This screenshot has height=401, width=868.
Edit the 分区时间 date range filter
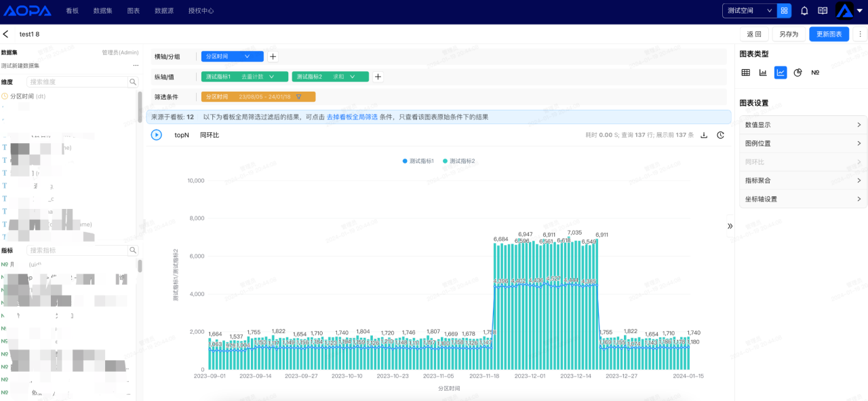[x=258, y=97]
